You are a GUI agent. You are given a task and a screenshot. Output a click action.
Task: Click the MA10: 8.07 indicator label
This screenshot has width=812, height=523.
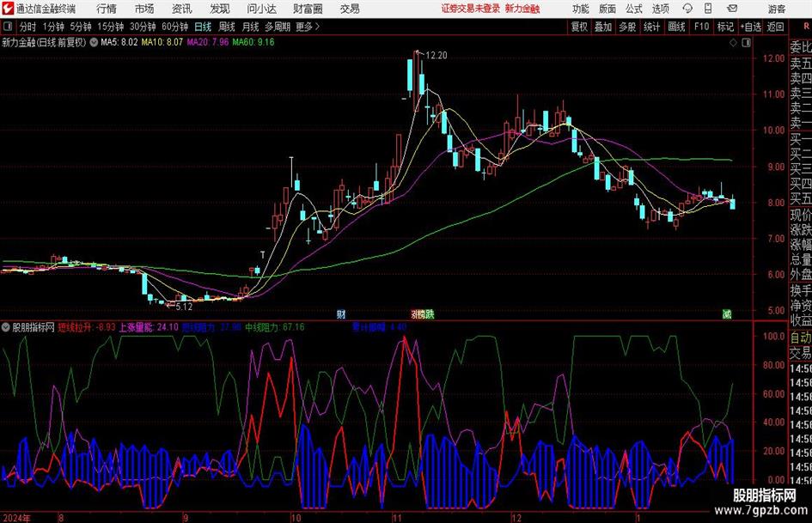tap(162, 42)
